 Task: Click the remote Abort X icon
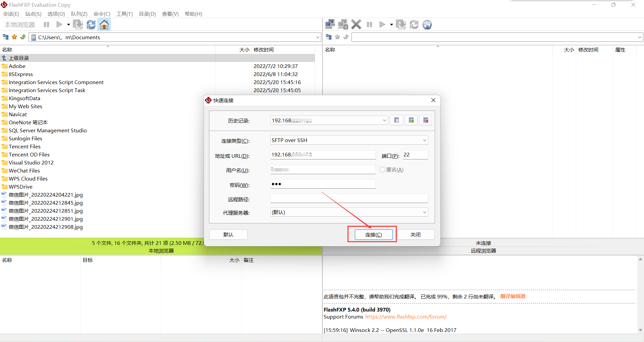coord(356,24)
